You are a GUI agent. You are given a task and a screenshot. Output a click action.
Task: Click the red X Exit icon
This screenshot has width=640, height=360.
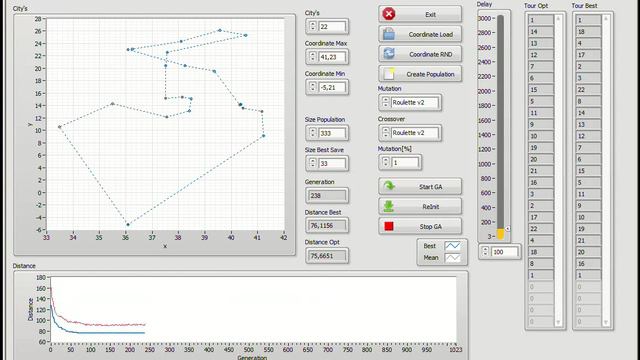(x=389, y=14)
